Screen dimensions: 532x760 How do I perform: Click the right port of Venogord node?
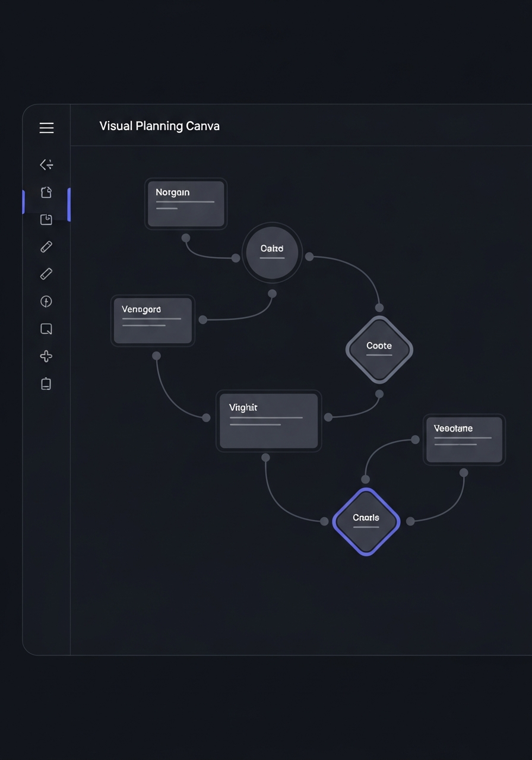click(x=203, y=319)
